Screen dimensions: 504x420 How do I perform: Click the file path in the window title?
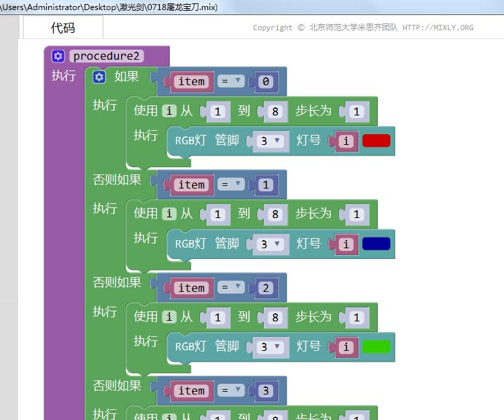(x=109, y=7)
